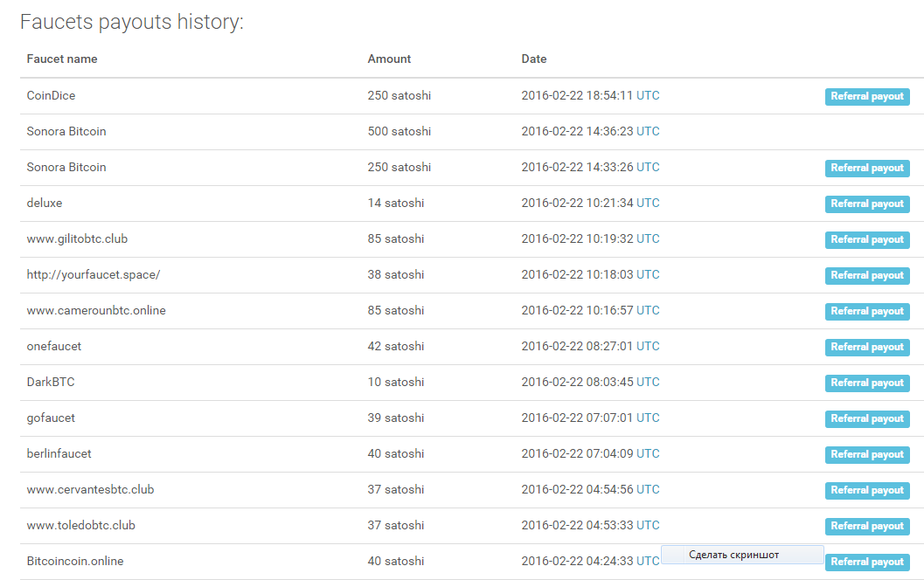The width and height of the screenshot is (924, 580).
Task: Click the Referral payout badge for CoinDice
Action: click(x=867, y=97)
